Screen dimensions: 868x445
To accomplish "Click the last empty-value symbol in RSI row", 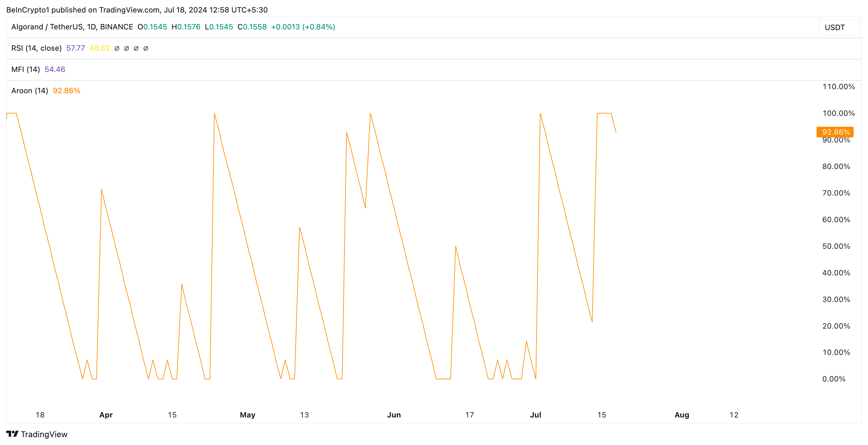I will click(146, 49).
